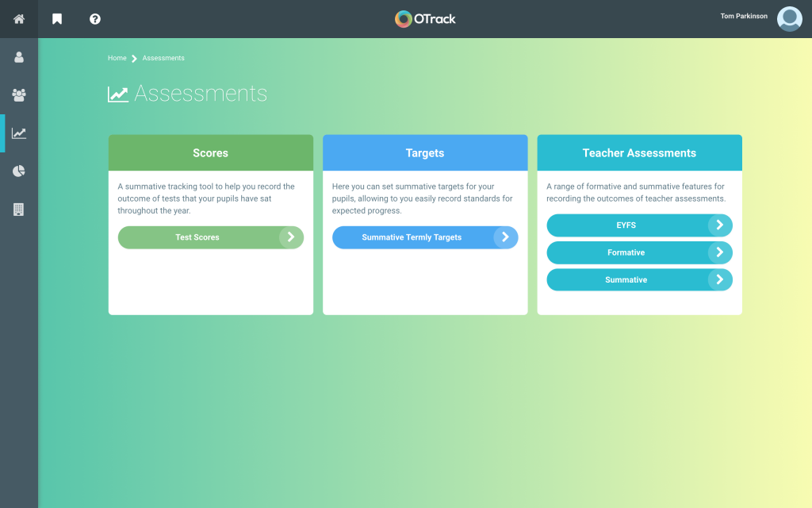Select the assessments line-chart icon in sidebar
The image size is (812, 508).
tap(17, 133)
